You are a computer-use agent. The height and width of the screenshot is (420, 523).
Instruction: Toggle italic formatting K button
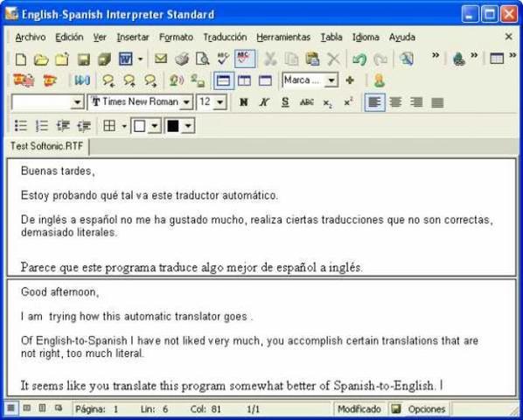coord(264,102)
